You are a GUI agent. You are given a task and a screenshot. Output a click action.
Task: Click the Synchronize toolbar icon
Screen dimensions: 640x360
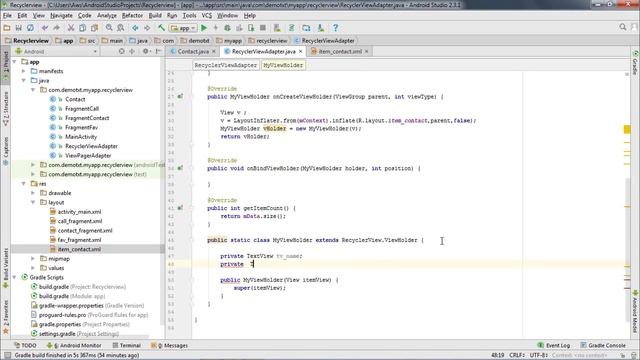pyautogui.click(x=30, y=28)
